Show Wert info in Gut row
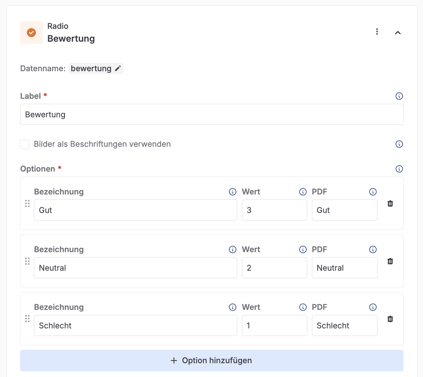 [x=302, y=192]
